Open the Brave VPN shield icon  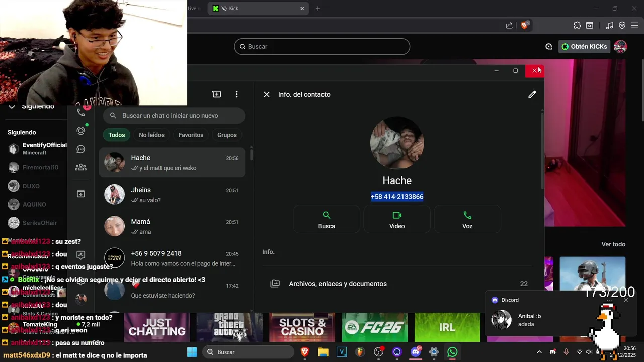pyautogui.click(x=622, y=25)
